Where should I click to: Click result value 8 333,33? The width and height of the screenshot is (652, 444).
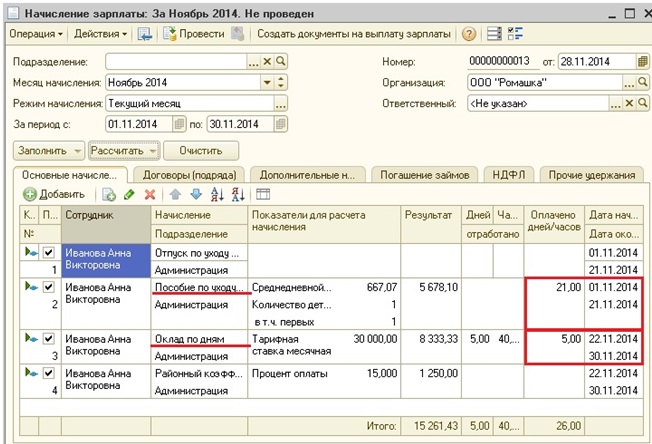438,339
